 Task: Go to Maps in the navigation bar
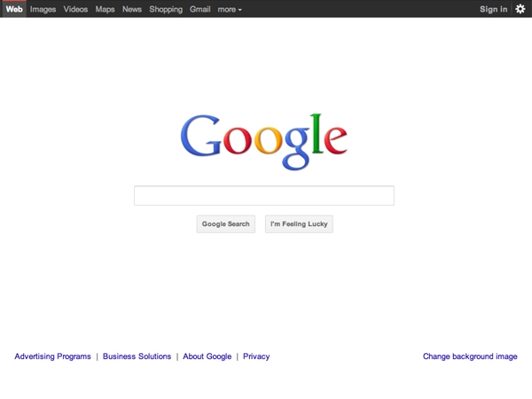[105, 10]
